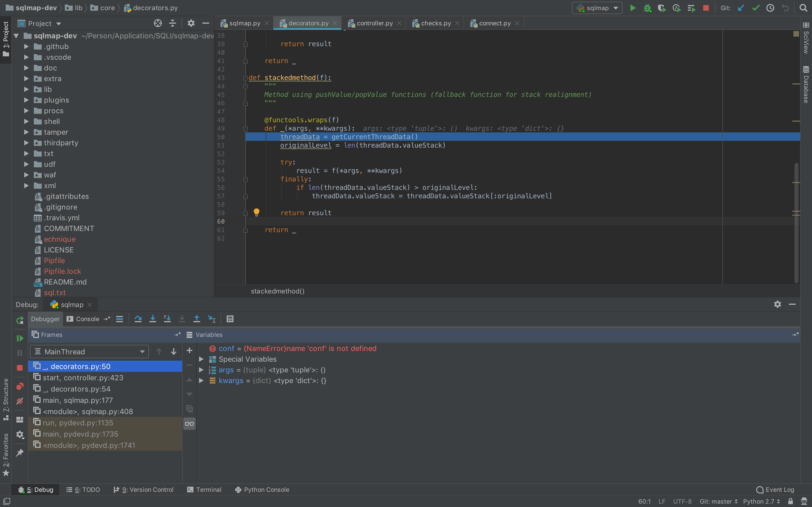
Task: Open the Terminal tool window button
Action: pos(204,490)
